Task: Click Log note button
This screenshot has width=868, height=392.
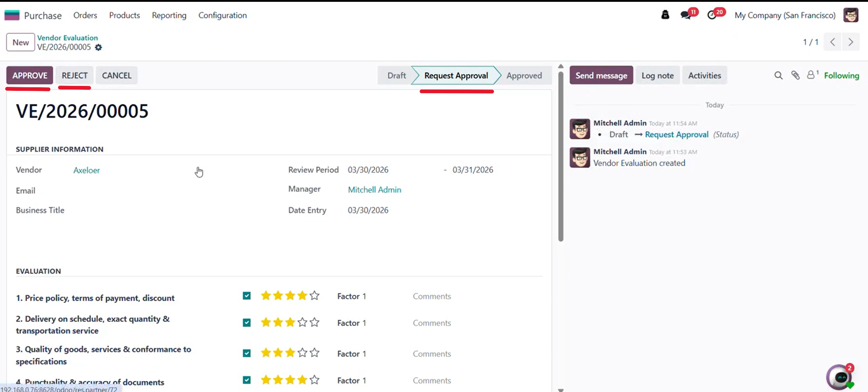Action: (x=658, y=76)
